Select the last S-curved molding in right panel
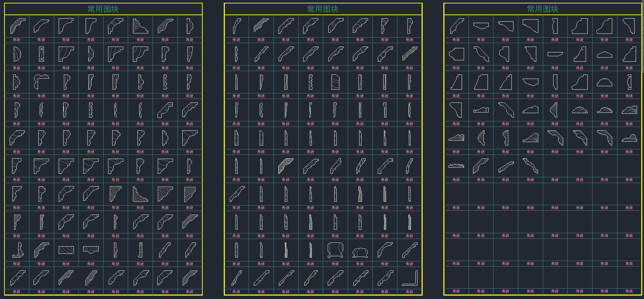 click(530, 166)
